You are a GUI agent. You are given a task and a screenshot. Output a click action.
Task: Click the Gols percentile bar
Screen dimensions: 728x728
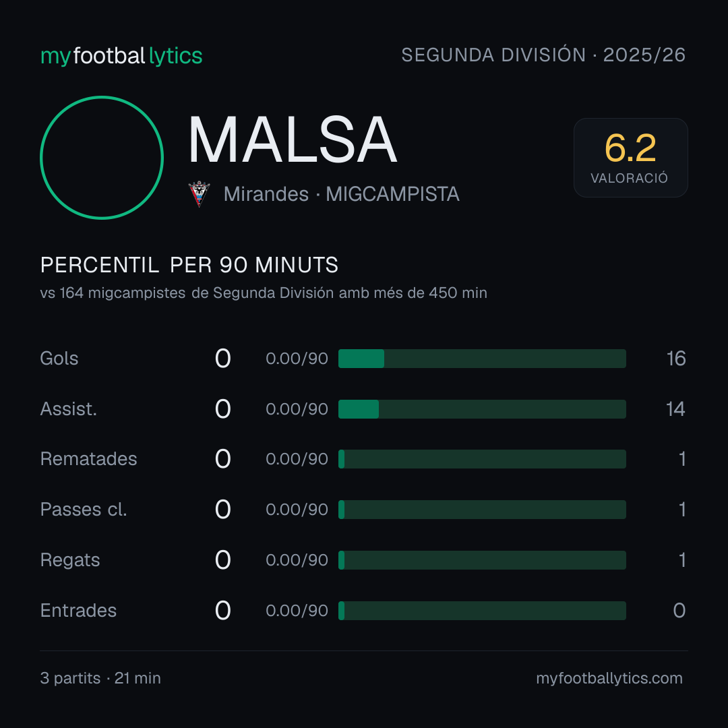point(482,359)
